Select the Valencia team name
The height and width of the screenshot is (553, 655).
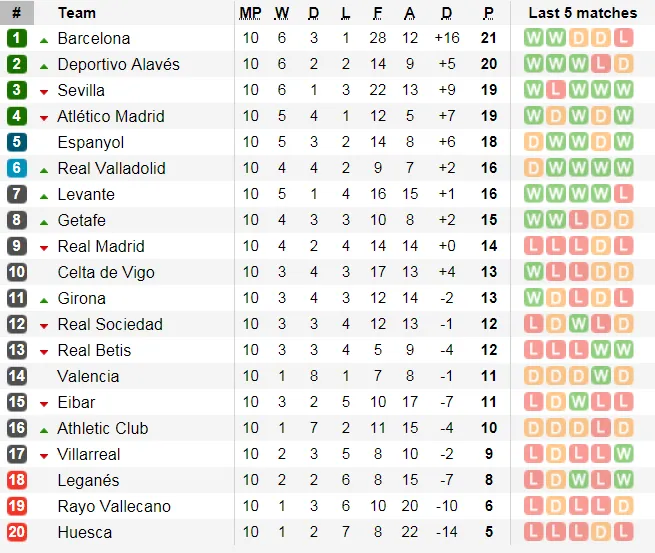(x=88, y=376)
